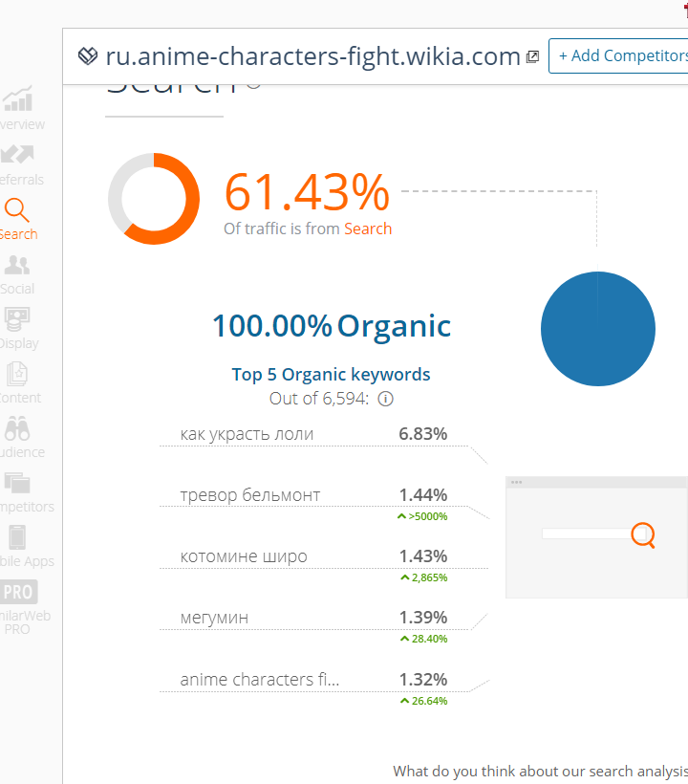688x784 pixels.
Task: Click the orange Search link text
Action: 368,229
